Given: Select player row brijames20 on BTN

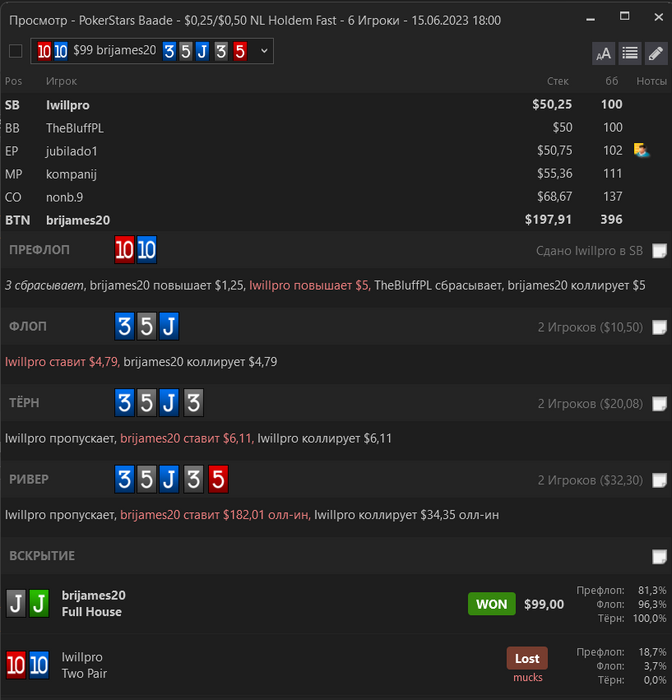Looking at the screenshot, I should click(x=336, y=220).
